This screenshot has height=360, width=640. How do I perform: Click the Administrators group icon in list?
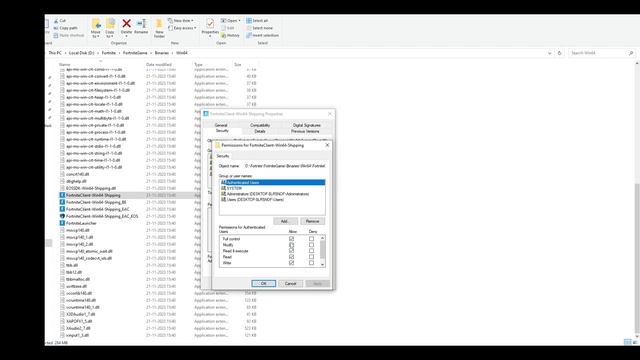[x=223, y=194]
